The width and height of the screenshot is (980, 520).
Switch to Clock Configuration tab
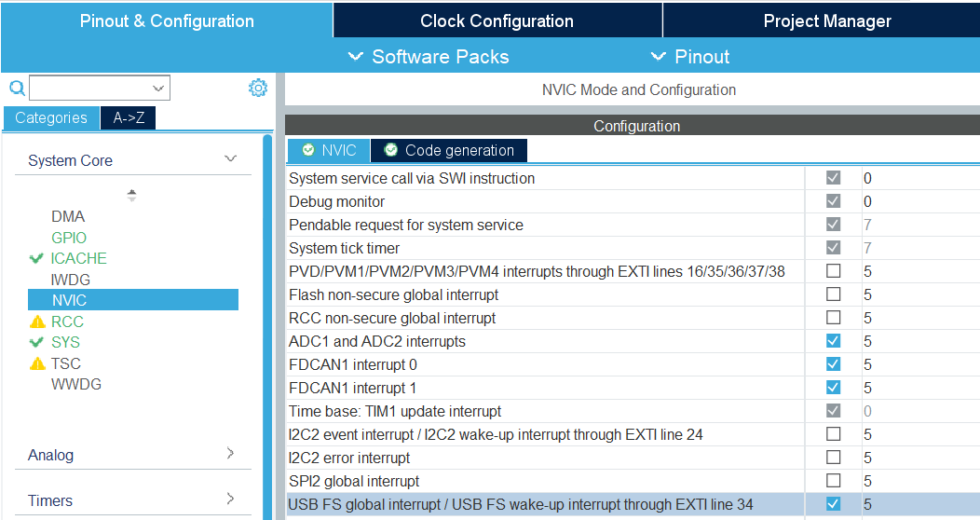(x=497, y=21)
